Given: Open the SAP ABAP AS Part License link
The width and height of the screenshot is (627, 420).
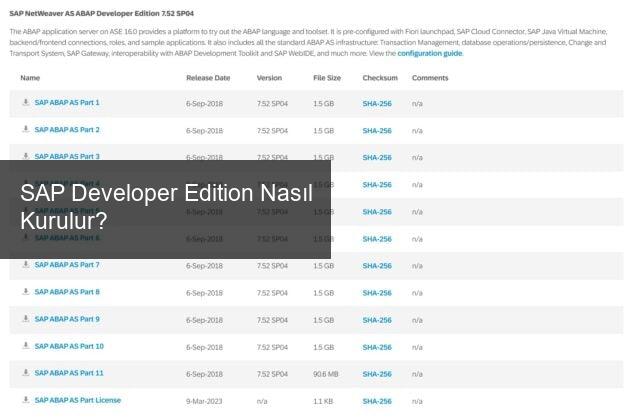Looking at the screenshot, I should coord(77,400).
